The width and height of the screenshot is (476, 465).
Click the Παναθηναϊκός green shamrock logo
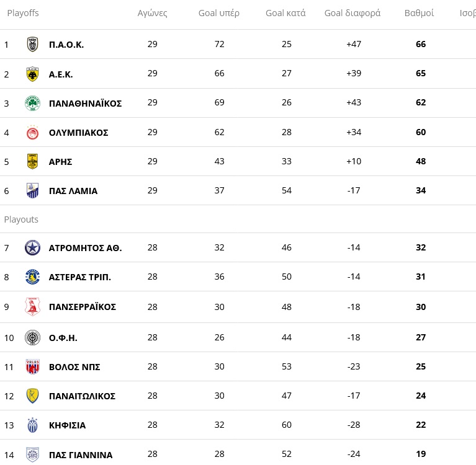click(x=32, y=103)
